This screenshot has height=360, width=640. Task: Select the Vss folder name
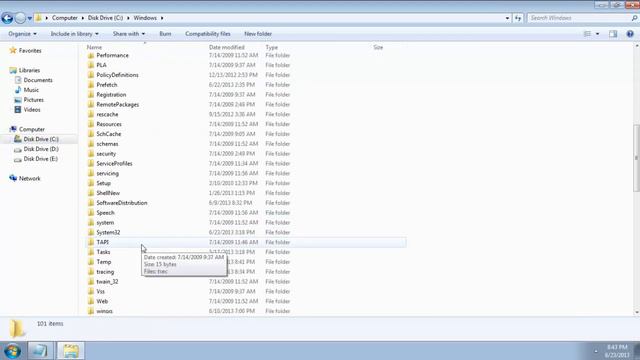tap(100, 291)
